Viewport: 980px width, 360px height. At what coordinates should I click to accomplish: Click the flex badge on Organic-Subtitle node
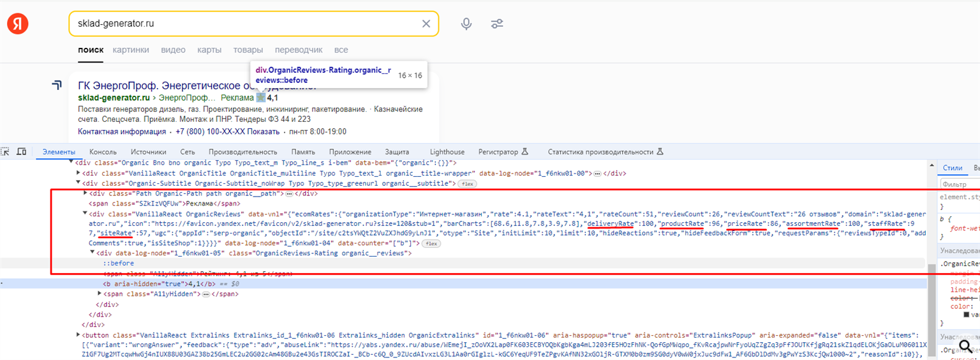(x=467, y=184)
